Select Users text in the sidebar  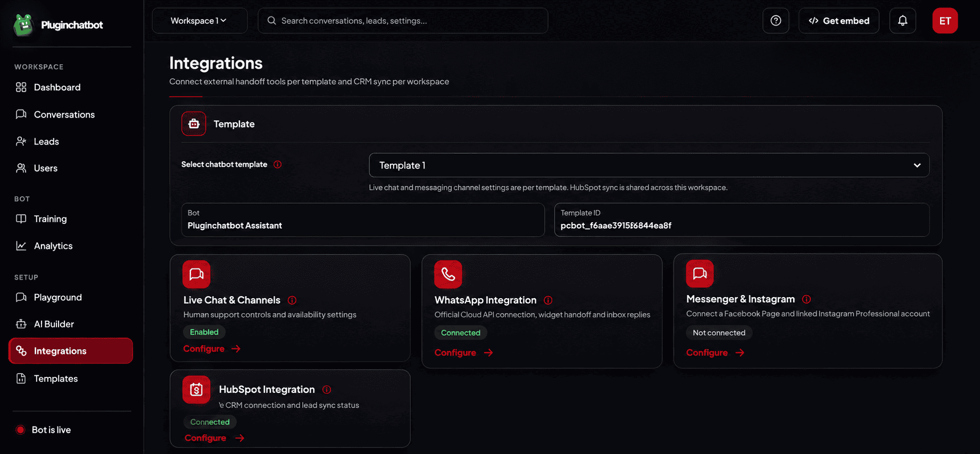(x=46, y=168)
